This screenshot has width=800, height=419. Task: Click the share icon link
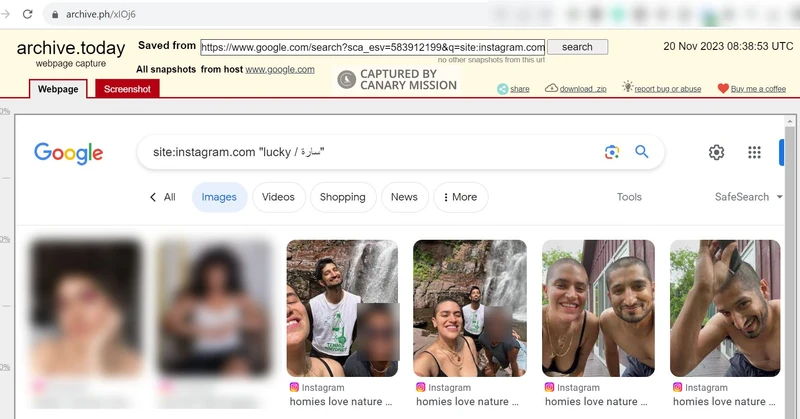pos(514,89)
